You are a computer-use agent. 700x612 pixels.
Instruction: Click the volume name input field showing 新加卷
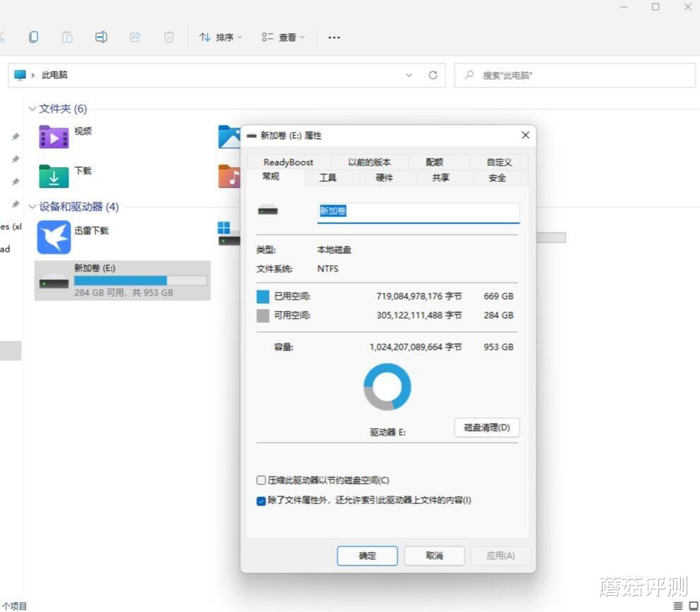tap(418, 212)
